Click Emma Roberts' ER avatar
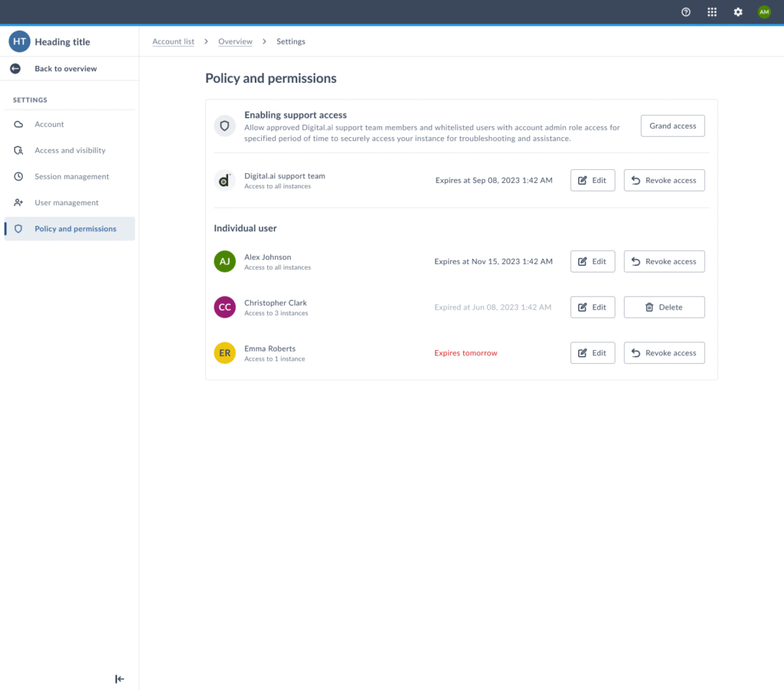 224,353
